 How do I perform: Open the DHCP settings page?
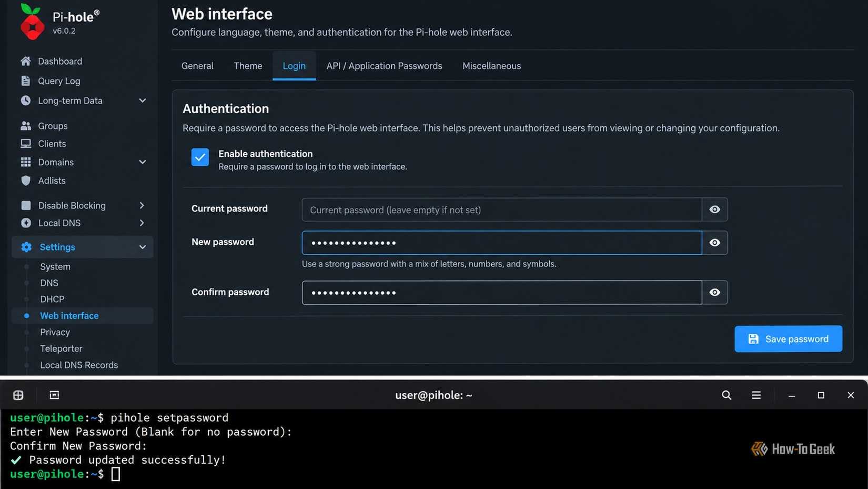[52, 300]
